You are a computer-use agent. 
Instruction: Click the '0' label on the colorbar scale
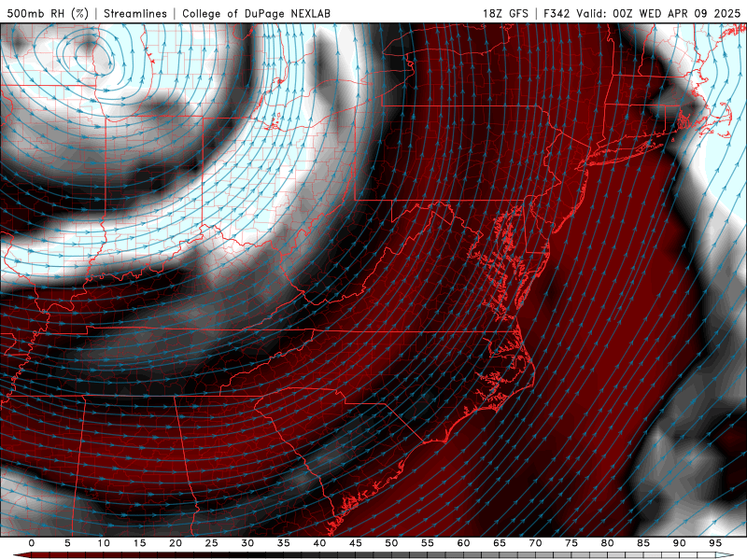coord(32,543)
